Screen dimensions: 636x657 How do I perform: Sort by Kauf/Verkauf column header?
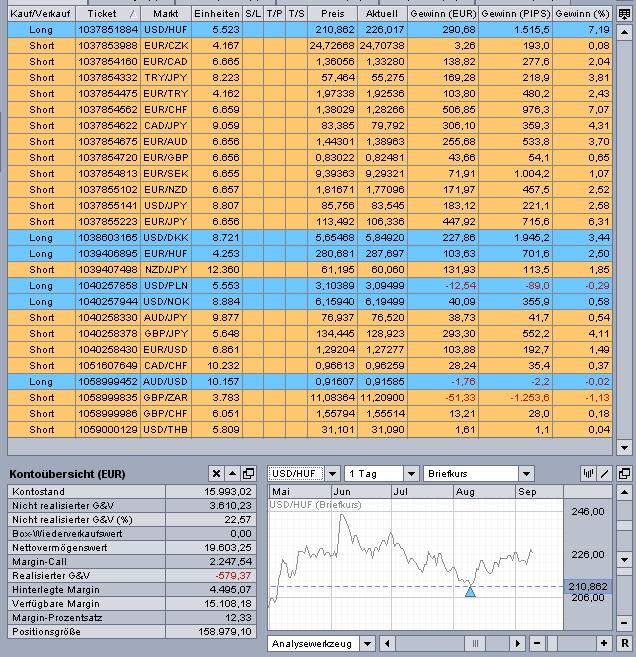pyautogui.click(x=41, y=14)
